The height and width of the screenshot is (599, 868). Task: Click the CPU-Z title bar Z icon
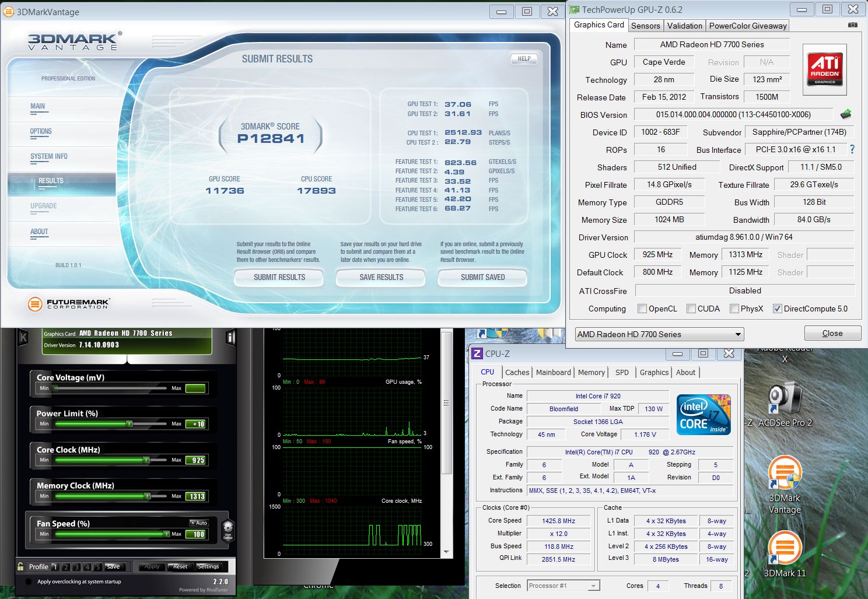tap(477, 353)
